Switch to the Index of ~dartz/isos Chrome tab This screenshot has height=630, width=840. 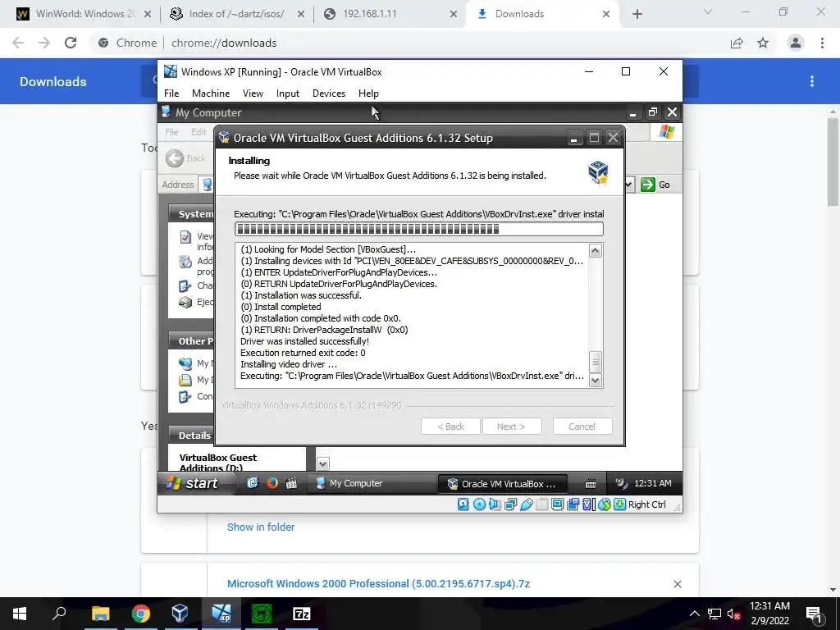(x=237, y=14)
